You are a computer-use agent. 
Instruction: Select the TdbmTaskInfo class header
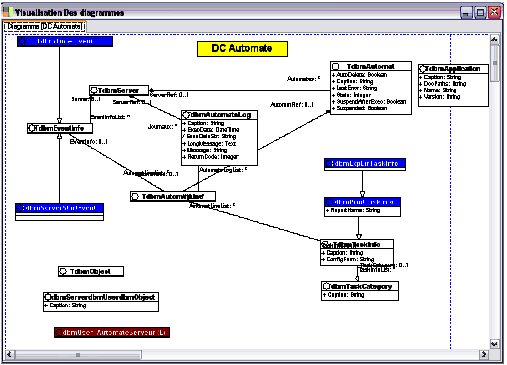tap(357, 244)
